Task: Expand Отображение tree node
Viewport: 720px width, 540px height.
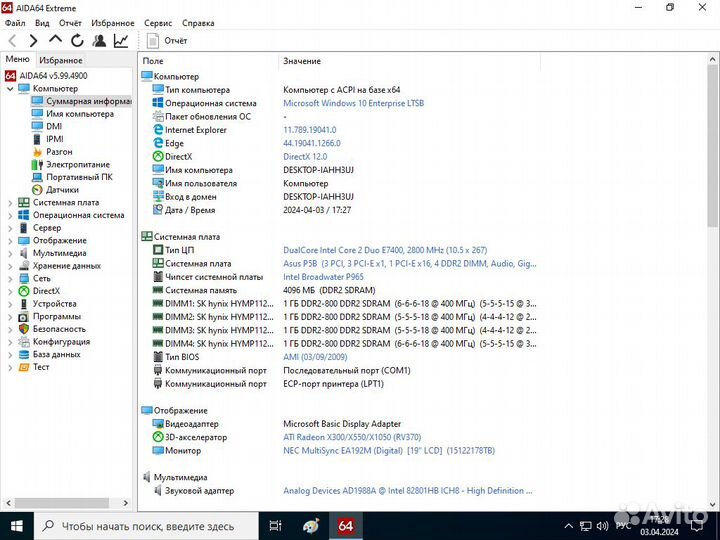Action: (x=10, y=241)
